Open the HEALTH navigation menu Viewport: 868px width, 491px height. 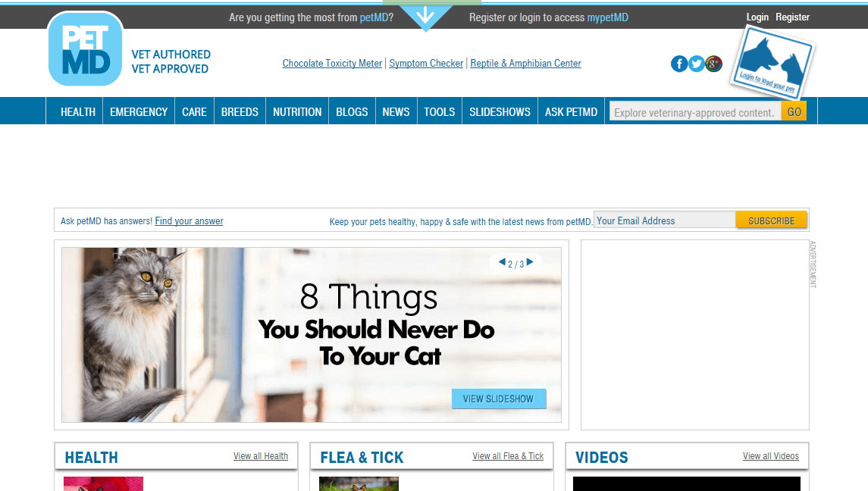[x=77, y=111]
